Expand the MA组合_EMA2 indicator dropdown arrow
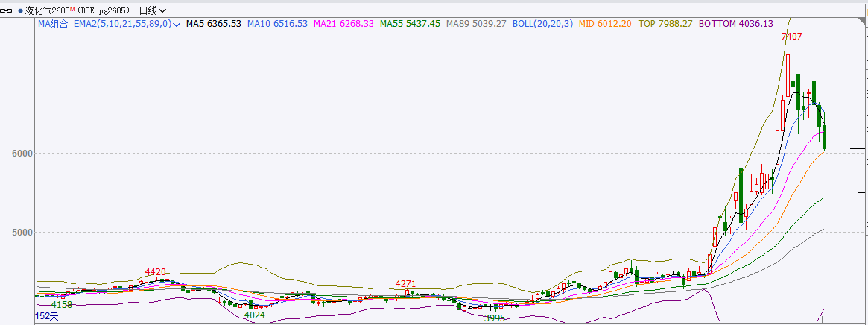The width and height of the screenshot is (868, 325). tap(177, 25)
